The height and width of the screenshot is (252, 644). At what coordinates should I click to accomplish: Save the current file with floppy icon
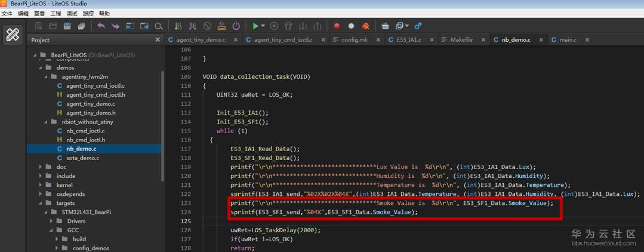pos(67,26)
